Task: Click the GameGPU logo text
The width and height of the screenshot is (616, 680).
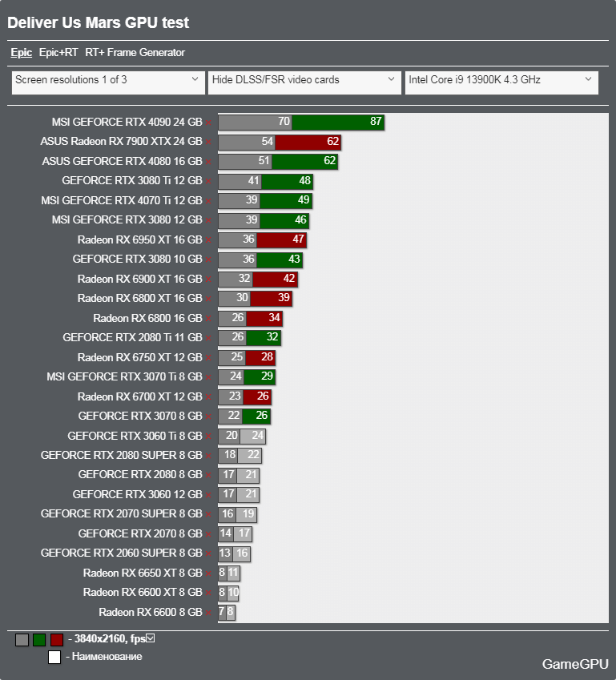Action: (x=575, y=665)
